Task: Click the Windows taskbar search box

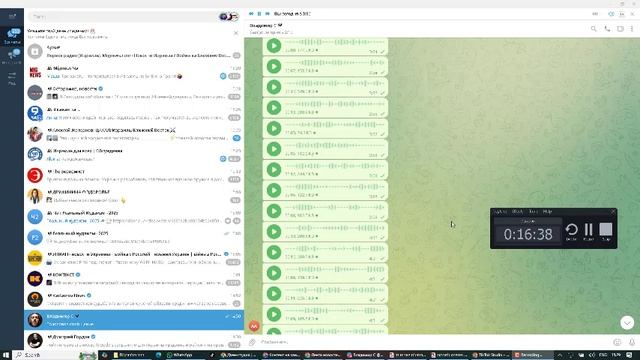Action: [55, 355]
